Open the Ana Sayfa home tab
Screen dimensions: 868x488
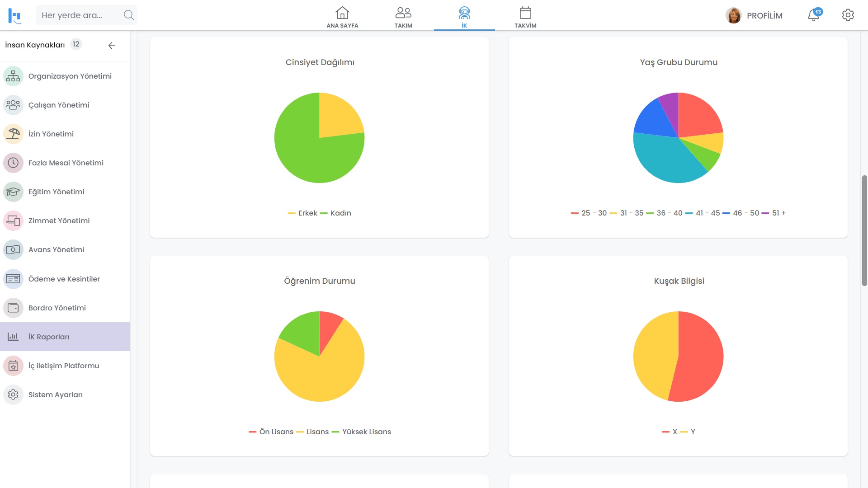tap(342, 17)
